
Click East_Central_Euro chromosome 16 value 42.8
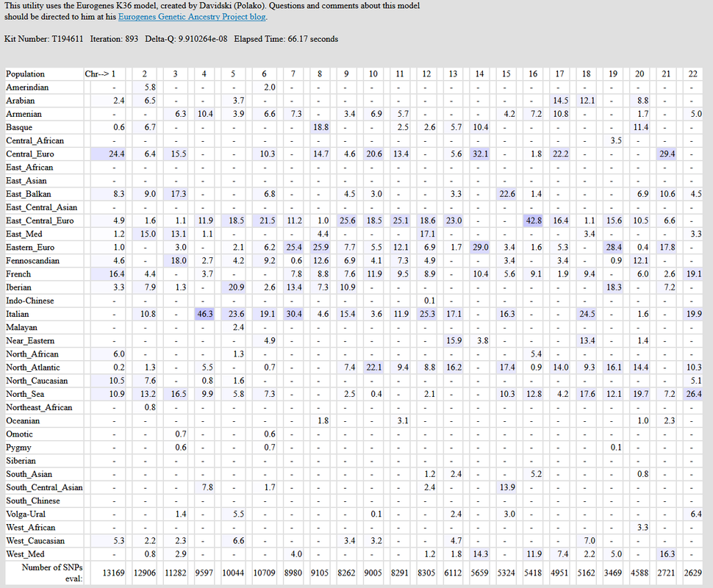point(534,220)
